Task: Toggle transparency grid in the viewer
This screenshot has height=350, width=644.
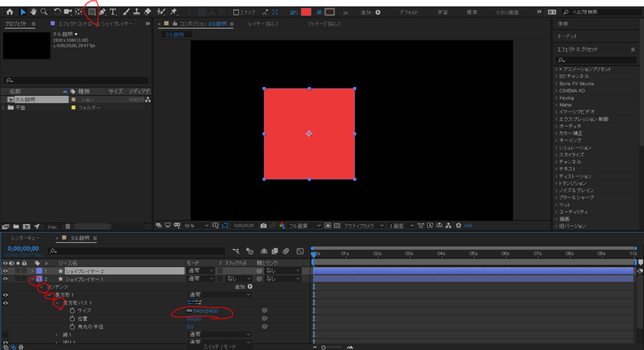Action: pos(336,226)
